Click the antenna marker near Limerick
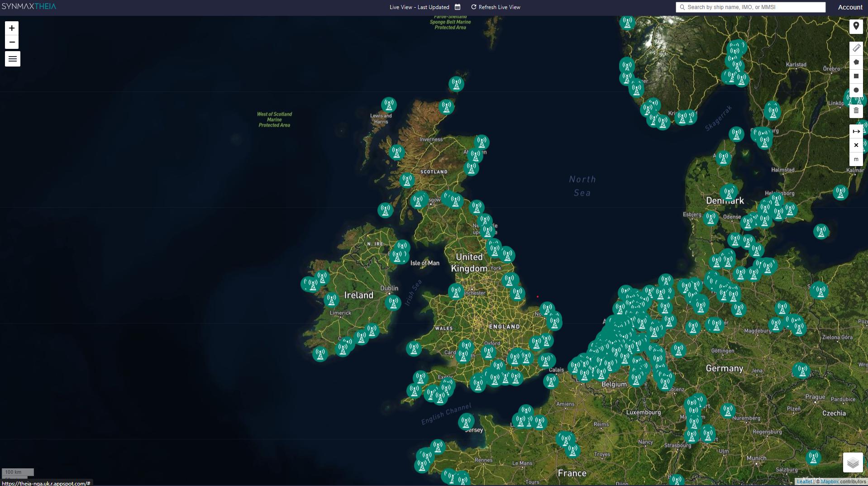The width and height of the screenshot is (868, 486). point(331,300)
